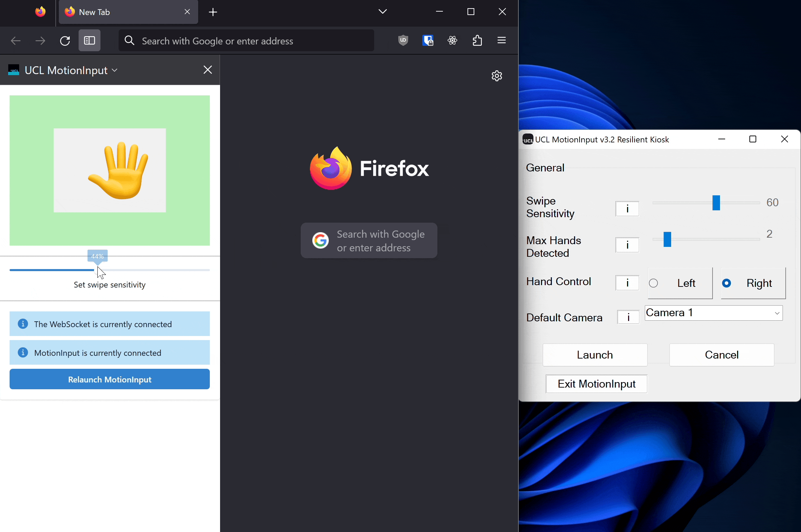Viewport: 801px width, 532px height.
Task: Click the New Tab settings gear
Action: coord(497,75)
